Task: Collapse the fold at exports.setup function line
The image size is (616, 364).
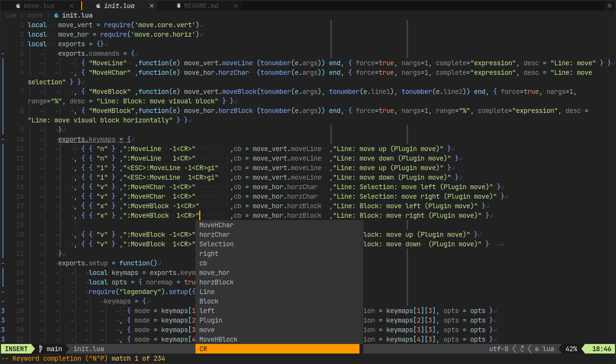Action: pos(3,263)
